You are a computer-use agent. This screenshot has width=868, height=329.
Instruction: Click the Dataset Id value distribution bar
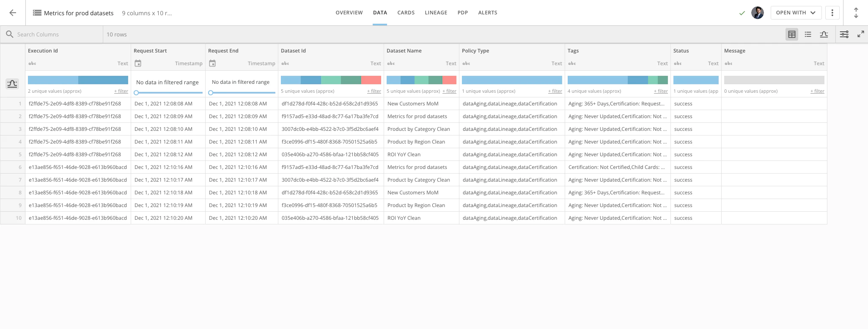tap(331, 80)
